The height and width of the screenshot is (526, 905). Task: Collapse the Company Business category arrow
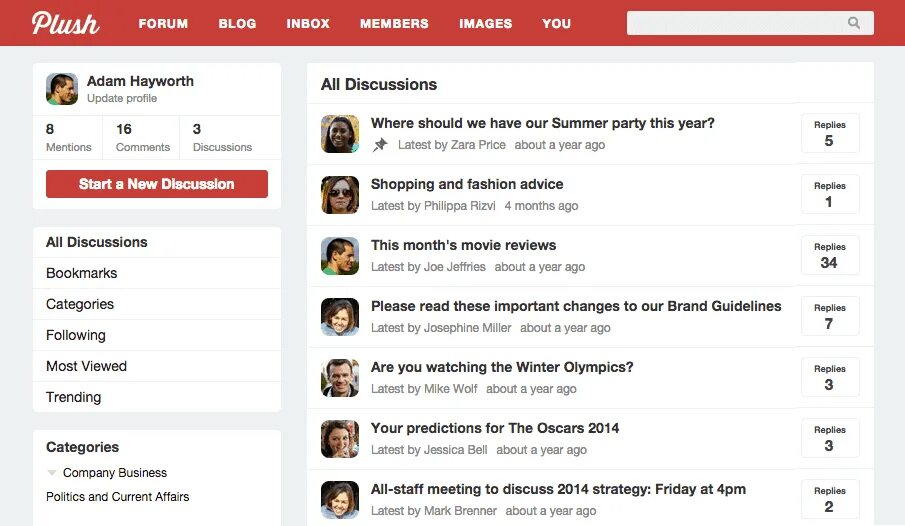(52, 473)
